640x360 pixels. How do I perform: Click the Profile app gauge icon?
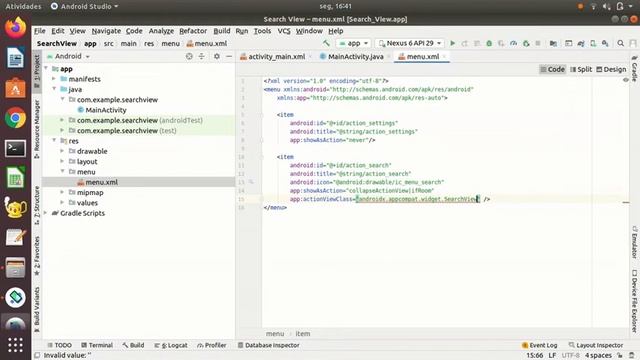[x=513, y=43]
